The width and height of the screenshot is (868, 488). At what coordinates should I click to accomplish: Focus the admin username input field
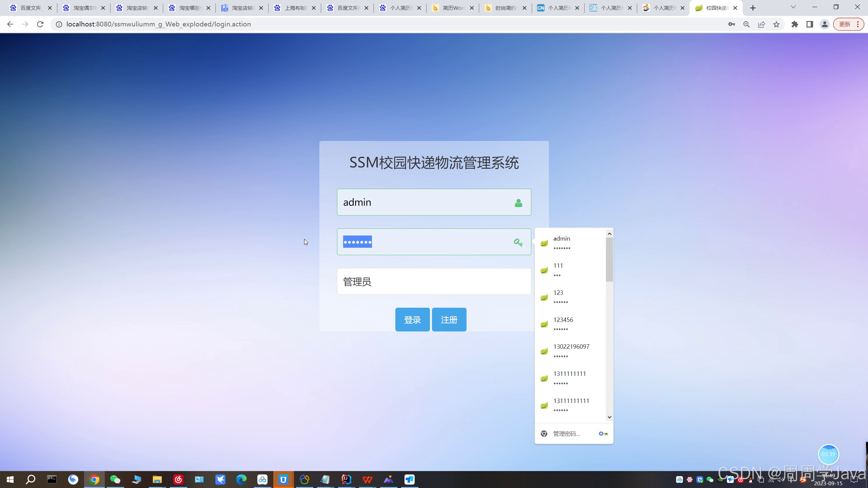[424, 202]
